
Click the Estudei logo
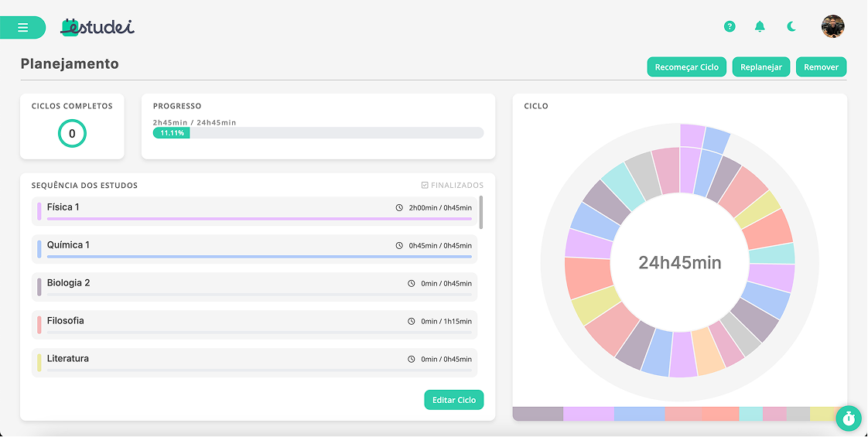97,27
